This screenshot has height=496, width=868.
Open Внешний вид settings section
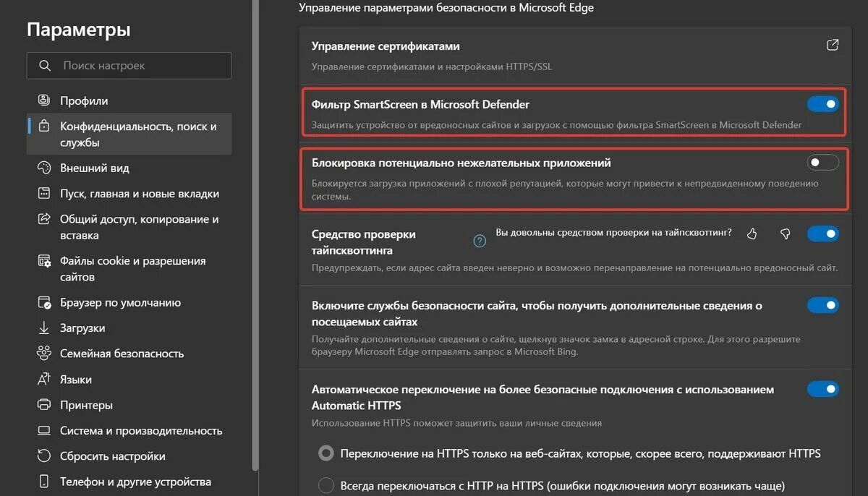coord(95,168)
